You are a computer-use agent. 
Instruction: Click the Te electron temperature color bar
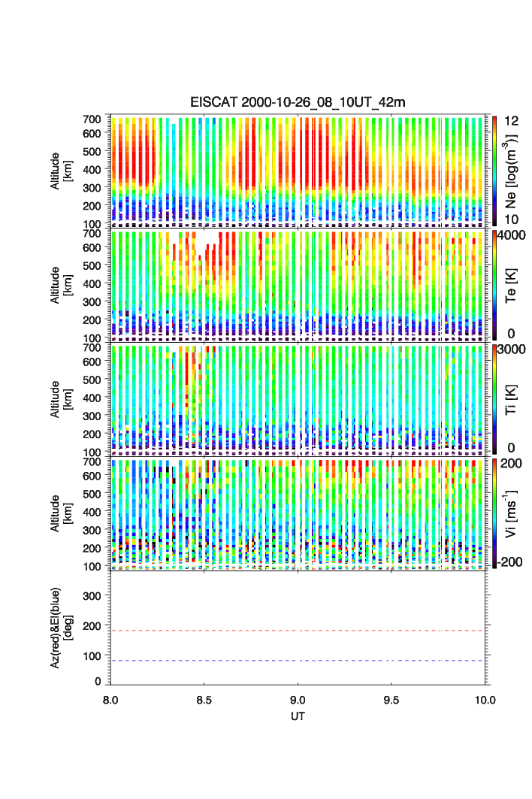[495, 286]
